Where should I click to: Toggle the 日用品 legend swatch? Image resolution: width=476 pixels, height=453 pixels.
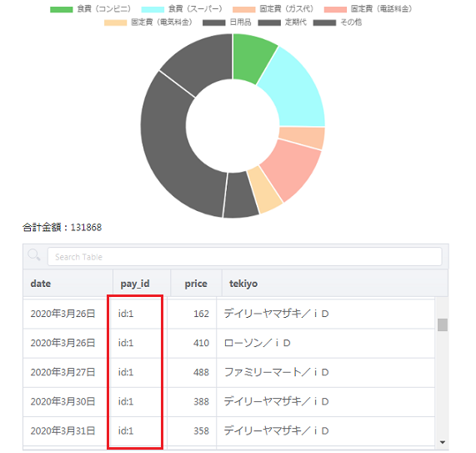[214, 23]
